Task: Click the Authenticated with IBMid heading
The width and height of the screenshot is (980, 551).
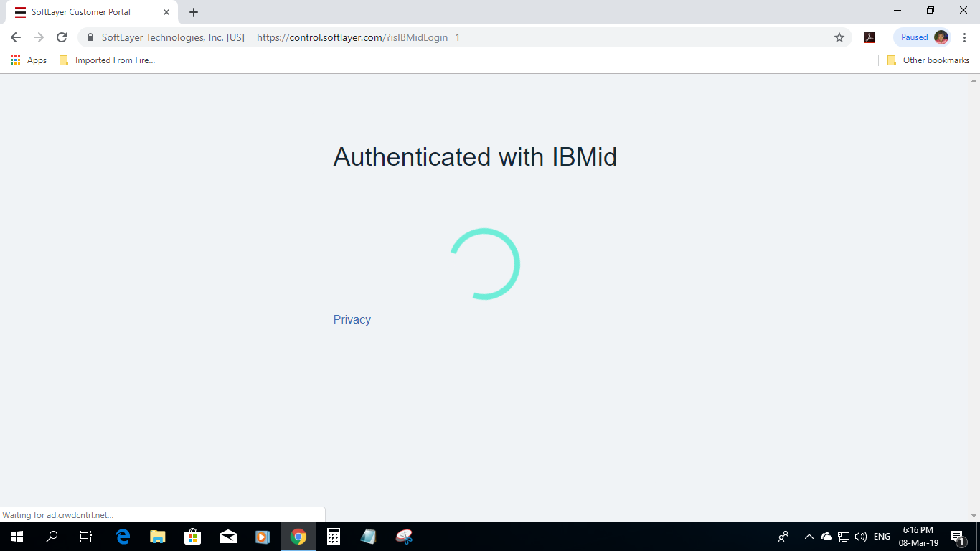Action: click(475, 156)
